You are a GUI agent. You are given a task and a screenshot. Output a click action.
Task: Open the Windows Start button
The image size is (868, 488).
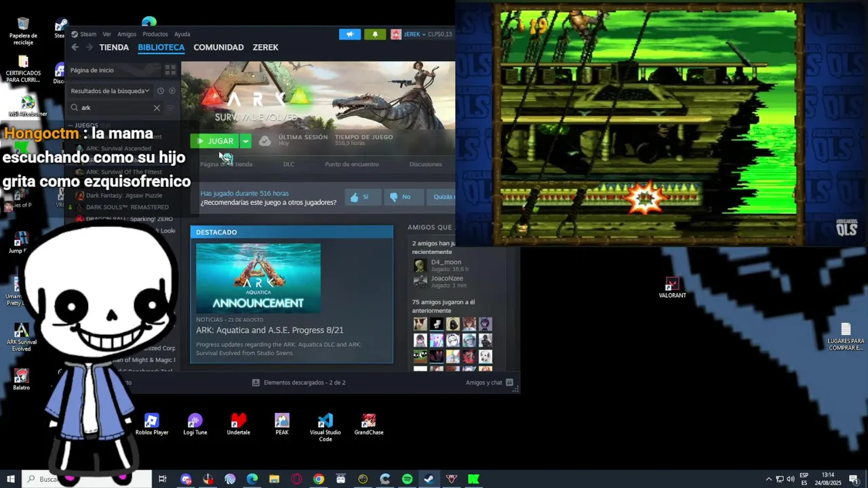point(11,479)
